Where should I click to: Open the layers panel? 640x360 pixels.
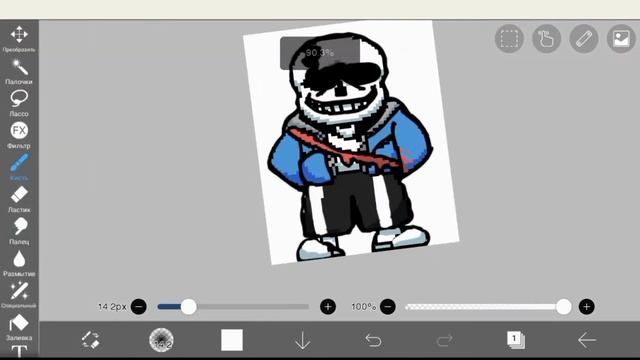[516, 340]
